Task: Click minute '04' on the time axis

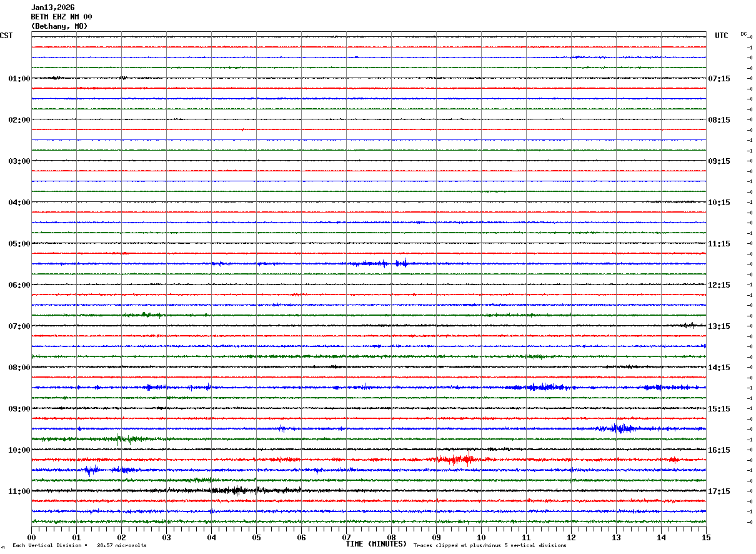Action: 212,537
